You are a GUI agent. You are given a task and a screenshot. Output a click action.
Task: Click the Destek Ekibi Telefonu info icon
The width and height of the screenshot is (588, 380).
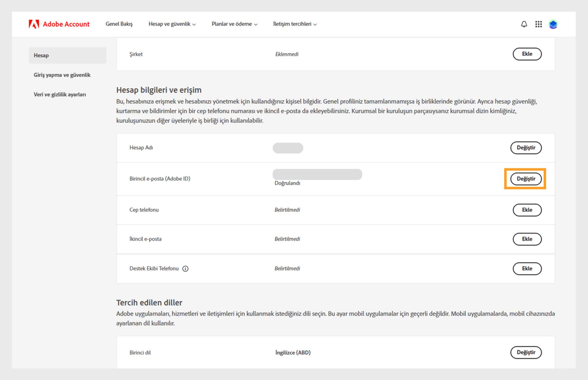click(x=185, y=269)
